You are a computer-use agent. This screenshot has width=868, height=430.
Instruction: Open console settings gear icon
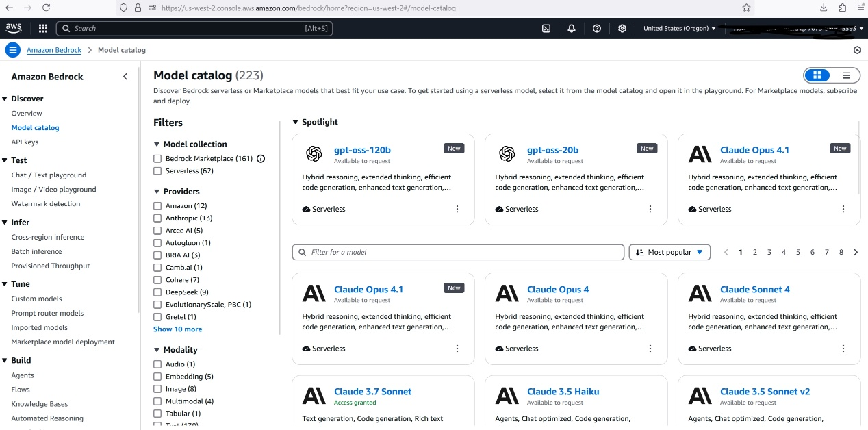tap(622, 28)
